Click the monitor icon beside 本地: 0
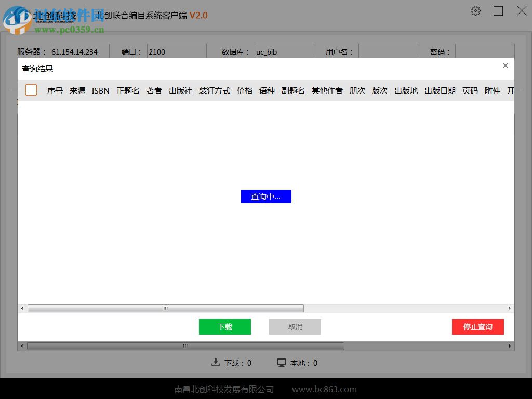Viewport: 532px width, 399px height. pyautogui.click(x=281, y=363)
